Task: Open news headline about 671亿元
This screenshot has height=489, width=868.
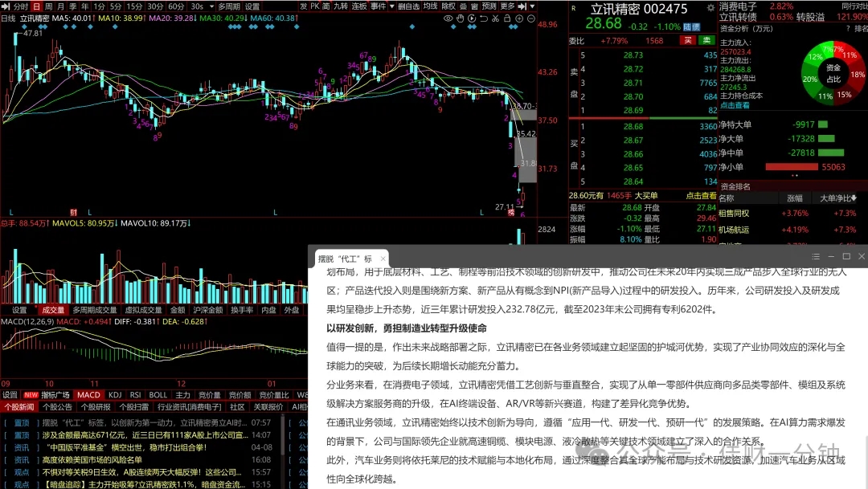Action: (x=145, y=435)
